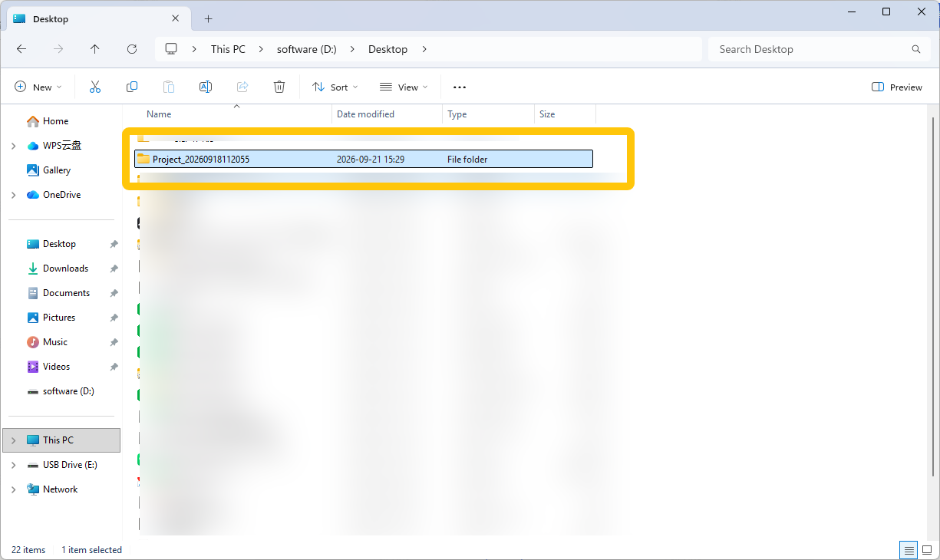The image size is (940, 560).
Task: Click software (D:) in the address bar breadcrumb
Action: (x=307, y=49)
